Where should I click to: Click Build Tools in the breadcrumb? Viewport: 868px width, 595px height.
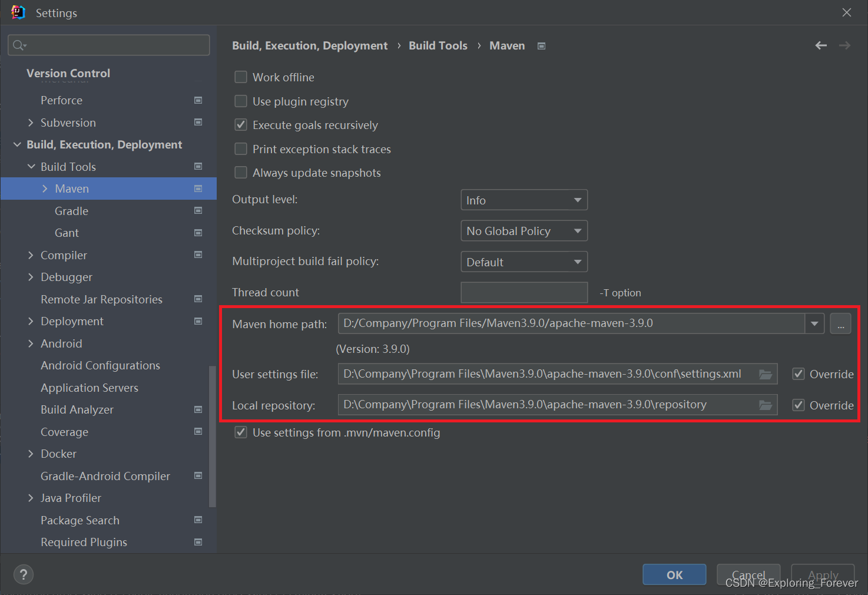pos(438,45)
